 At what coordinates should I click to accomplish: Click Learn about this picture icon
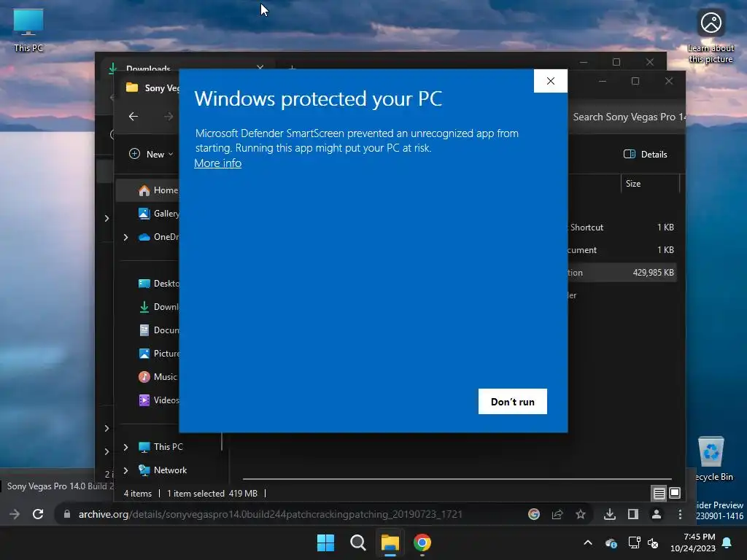tap(711, 36)
